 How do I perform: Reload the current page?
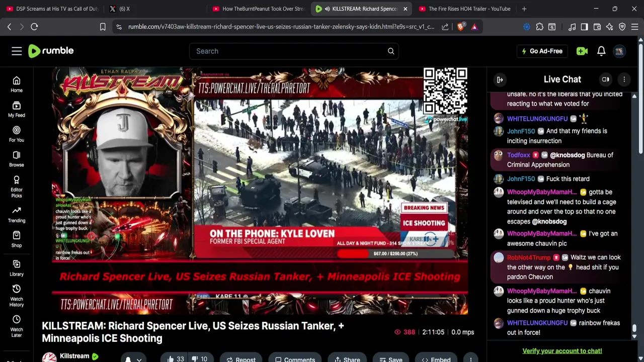coord(34,27)
